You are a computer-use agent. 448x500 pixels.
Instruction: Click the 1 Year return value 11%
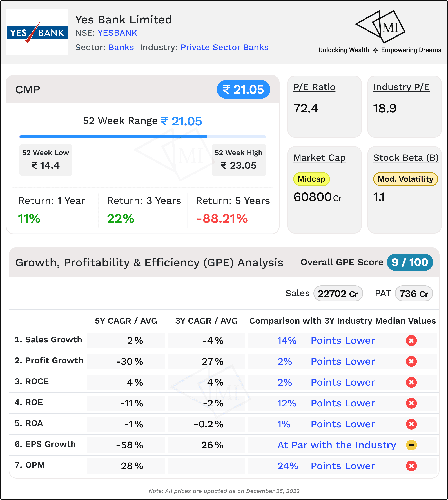(x=29, y=219)
